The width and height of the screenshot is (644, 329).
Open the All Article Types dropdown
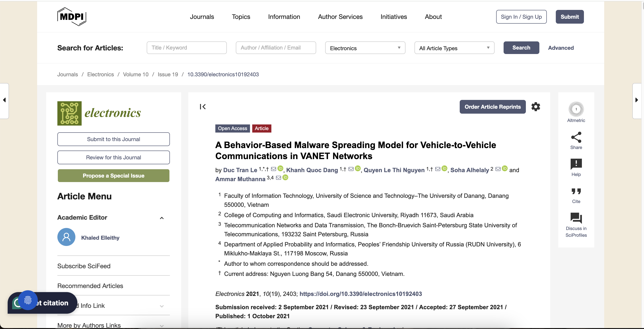coord(454,48)
